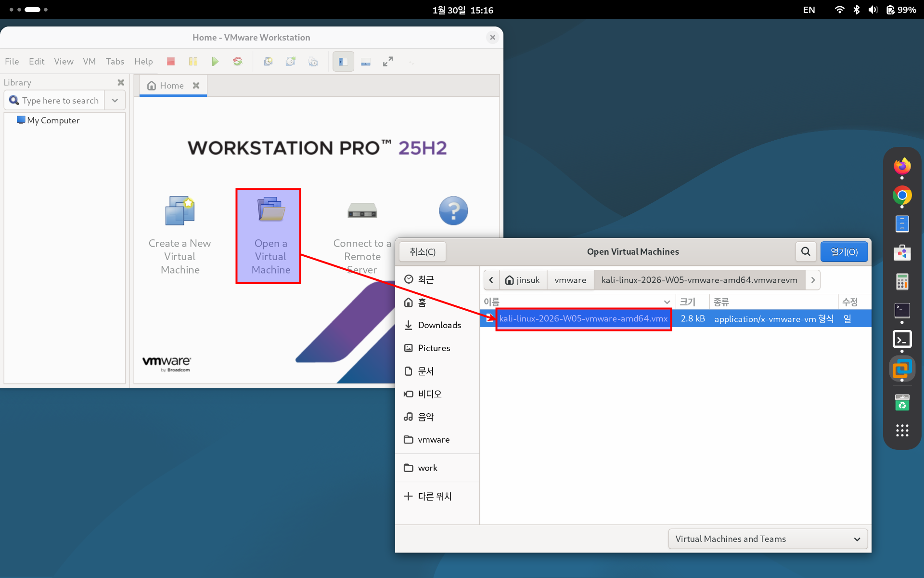Click the 열기(O) open button
The width and height of the screenshot is (924, 578).
[844, 252]
